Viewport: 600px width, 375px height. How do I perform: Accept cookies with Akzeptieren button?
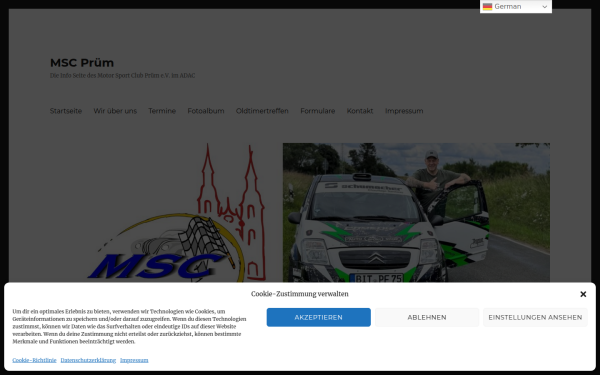click(319, 317)
